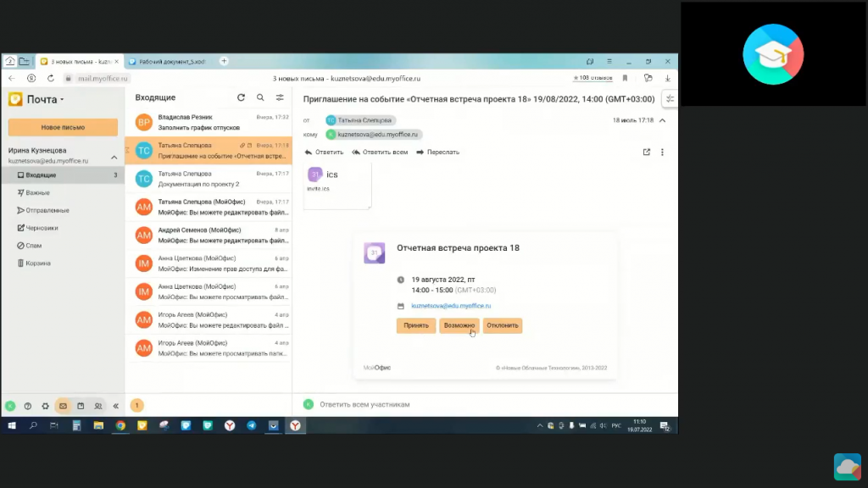Open a new browser tab

coord(224,61)
